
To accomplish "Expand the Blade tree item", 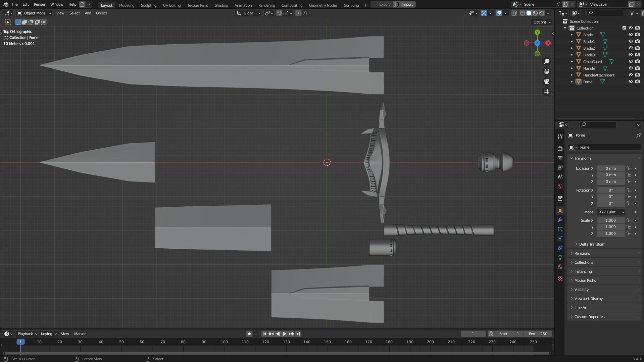I will pos(572,35).
